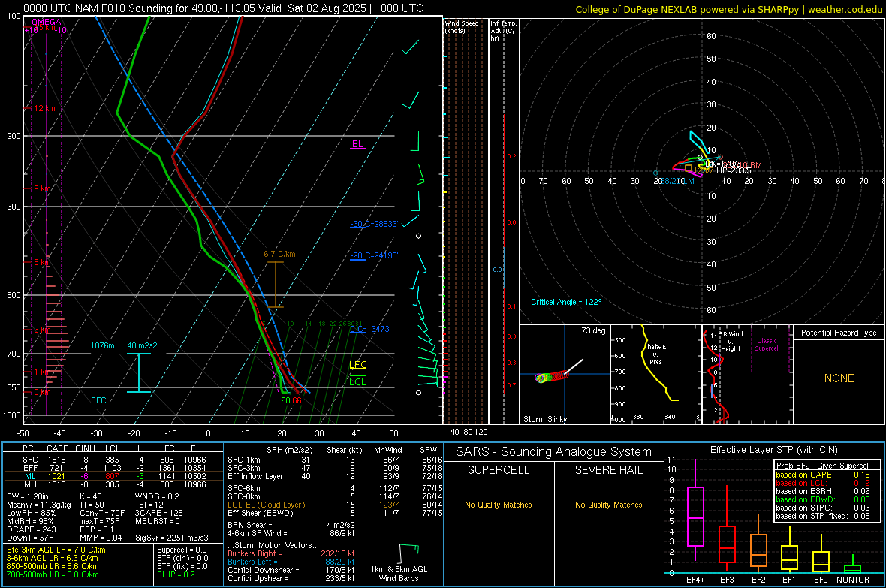Screen dimensions: 886x588
Task: Click the Storm Slinky colored circles cluster
Action: [551, 376]
